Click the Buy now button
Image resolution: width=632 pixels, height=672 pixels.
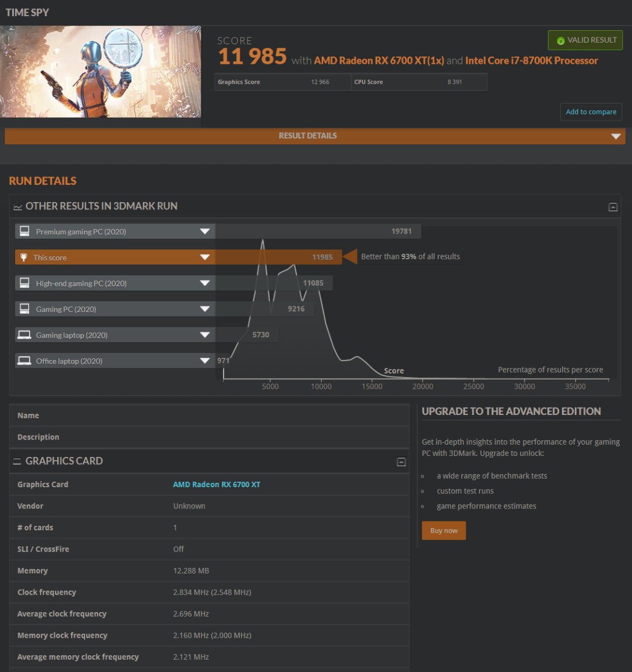444,530
